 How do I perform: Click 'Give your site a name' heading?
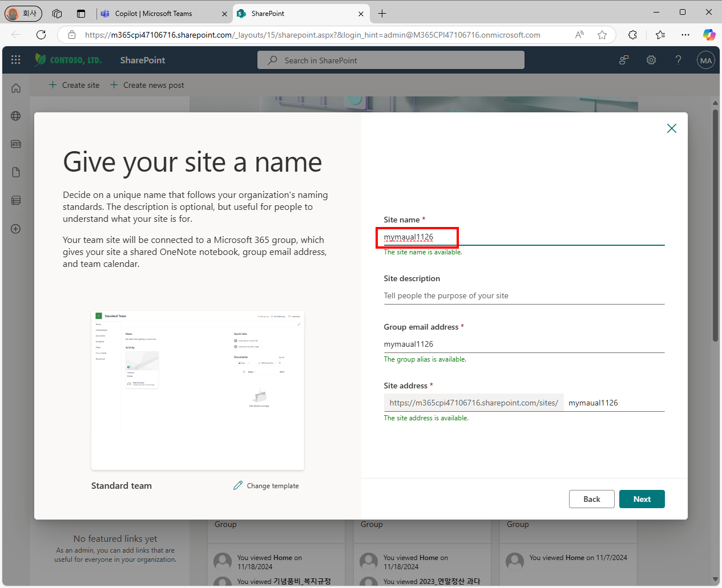pos(192,162)
